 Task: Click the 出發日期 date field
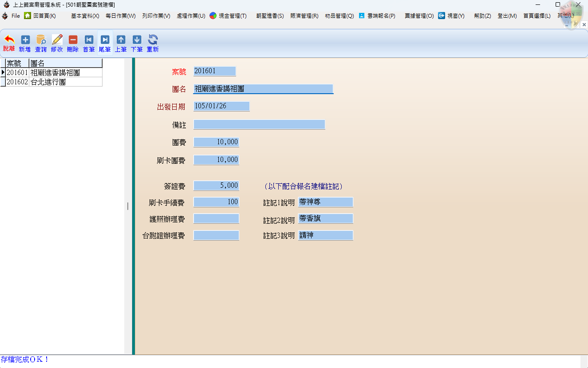tap(221, 107)
